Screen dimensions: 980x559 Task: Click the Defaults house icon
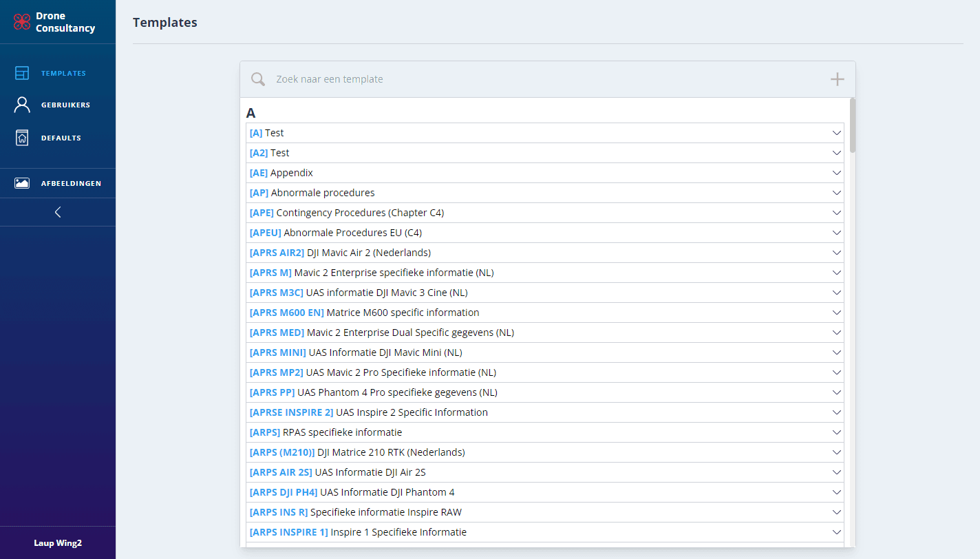click(x=22, y=138)
